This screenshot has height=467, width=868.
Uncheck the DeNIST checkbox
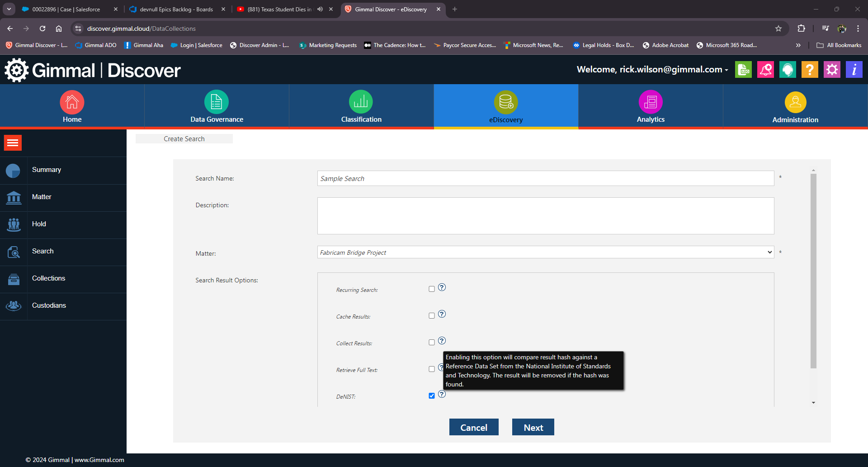tap(432, 396)
